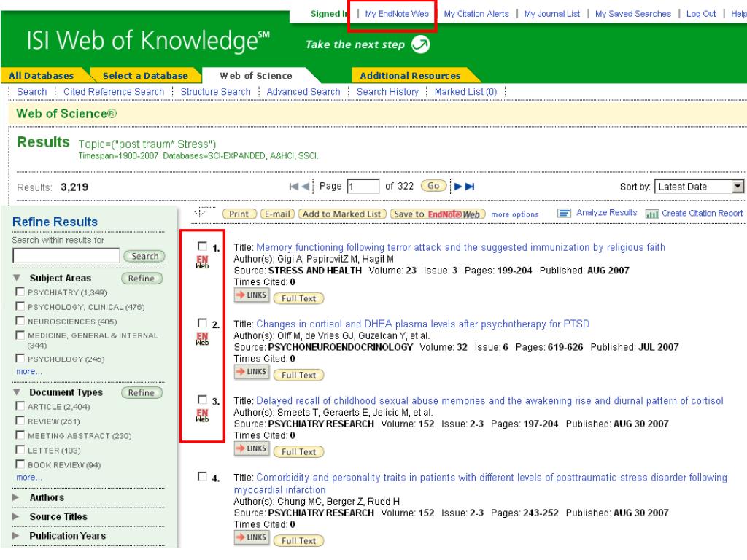Open the My EndNote Web link
The width and height of the screenshot is (747, 560).
[397, 15]
